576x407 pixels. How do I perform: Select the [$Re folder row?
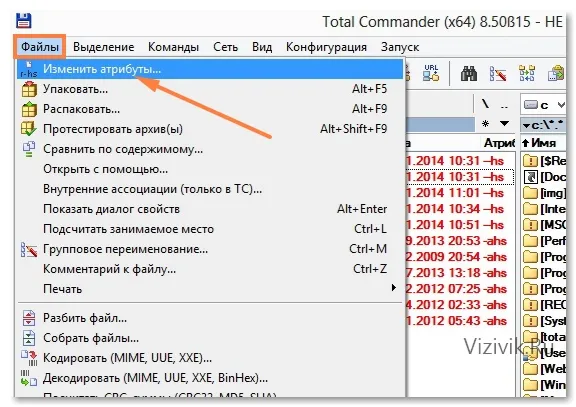click(x=544, y=161)
